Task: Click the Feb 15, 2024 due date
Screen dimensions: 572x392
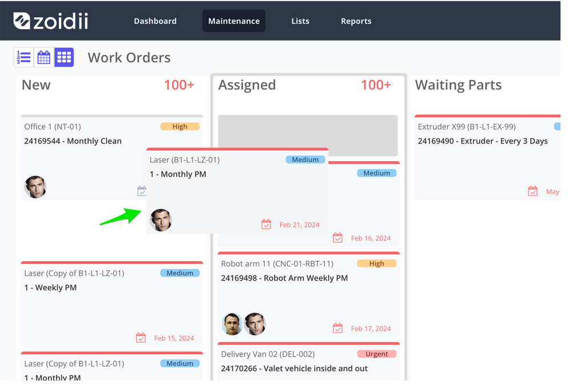Action: (174, 338)
